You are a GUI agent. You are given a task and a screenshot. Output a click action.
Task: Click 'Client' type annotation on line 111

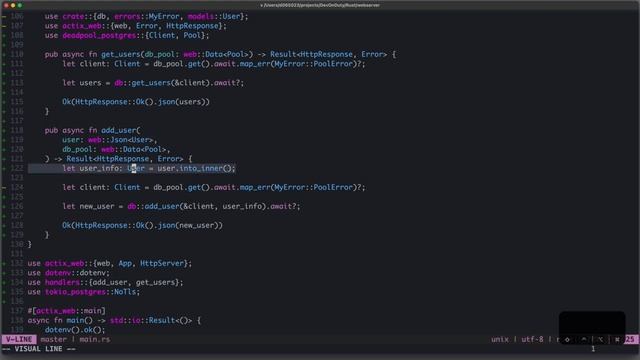127,64
